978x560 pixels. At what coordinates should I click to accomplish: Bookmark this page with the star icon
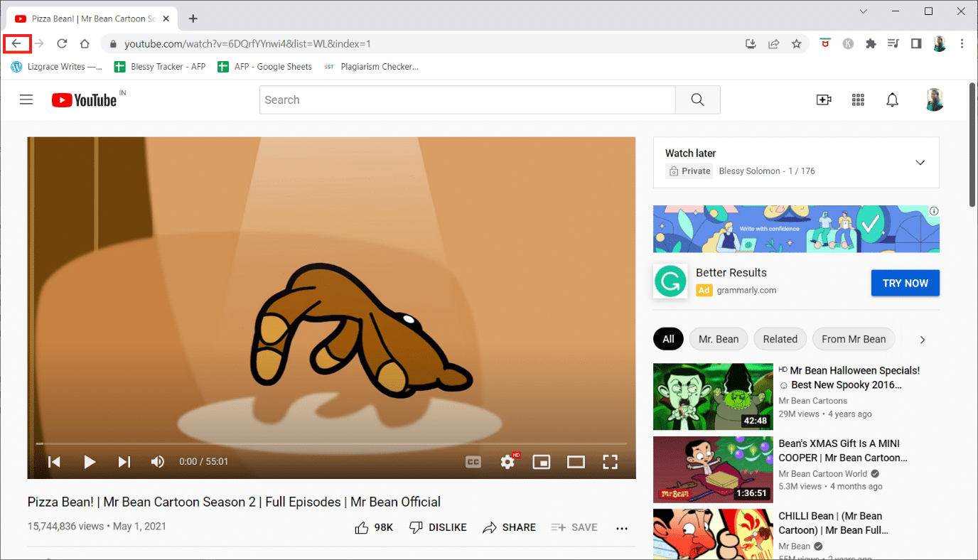click(x=797, y=44)
